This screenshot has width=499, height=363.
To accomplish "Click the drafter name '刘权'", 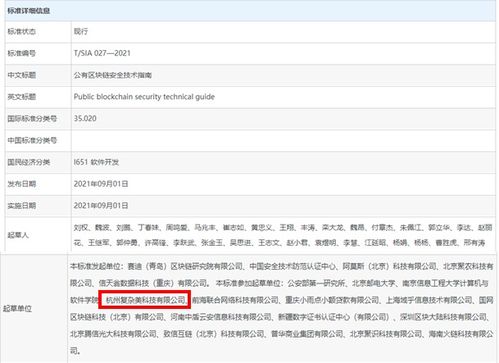I will click(x=81, y=228).
